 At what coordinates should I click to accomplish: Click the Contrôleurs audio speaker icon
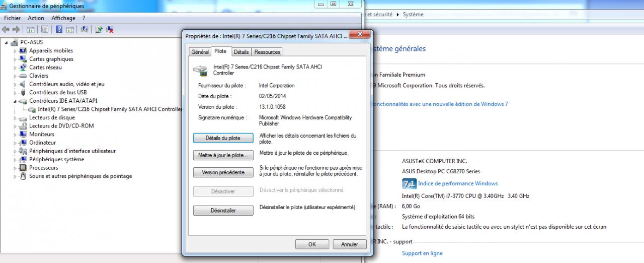23,84
